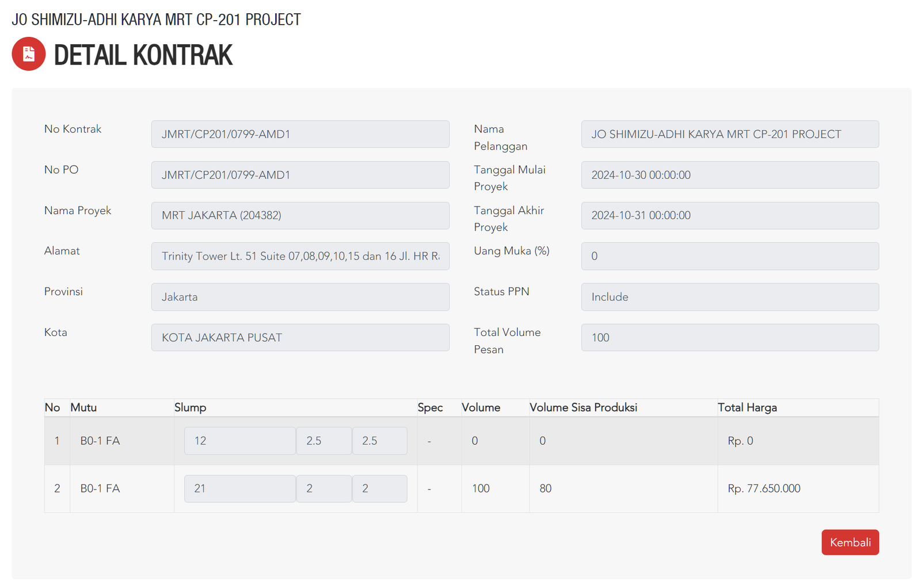Focus the Uang Muka percentage field
This screenshot has height=588, width=921.
(729, 256)
